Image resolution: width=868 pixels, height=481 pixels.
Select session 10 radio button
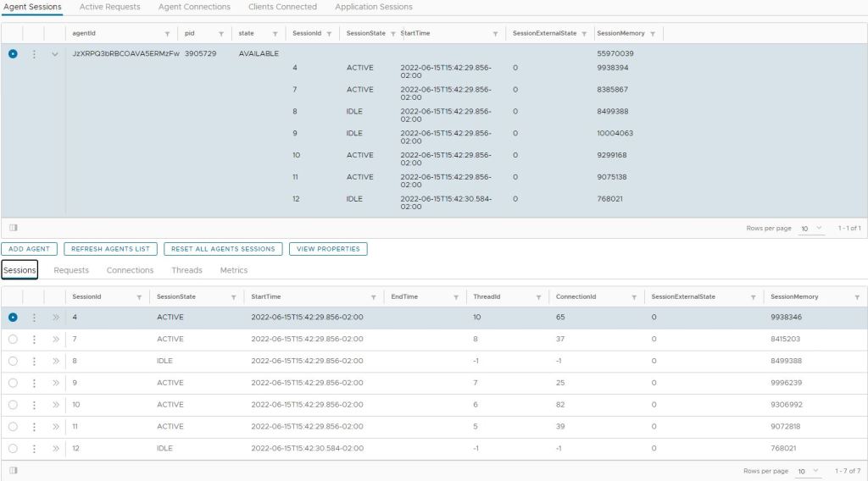point(13,406)
